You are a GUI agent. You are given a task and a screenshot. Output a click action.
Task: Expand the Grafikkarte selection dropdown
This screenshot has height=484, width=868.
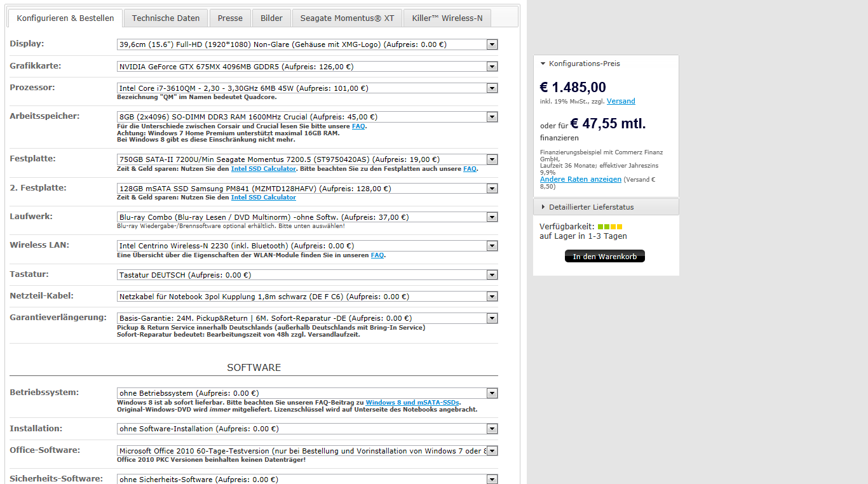[x=307, y=67]
